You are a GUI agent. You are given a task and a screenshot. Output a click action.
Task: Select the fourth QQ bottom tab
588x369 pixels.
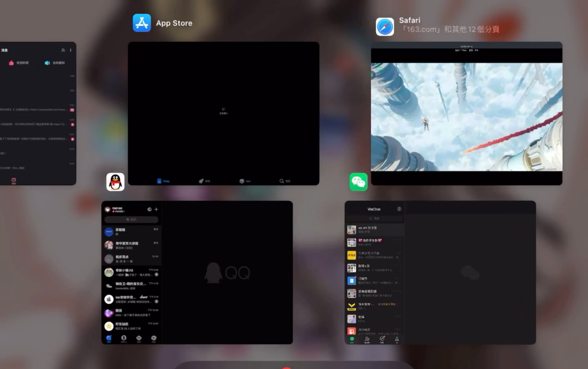[x=154, y=339]
